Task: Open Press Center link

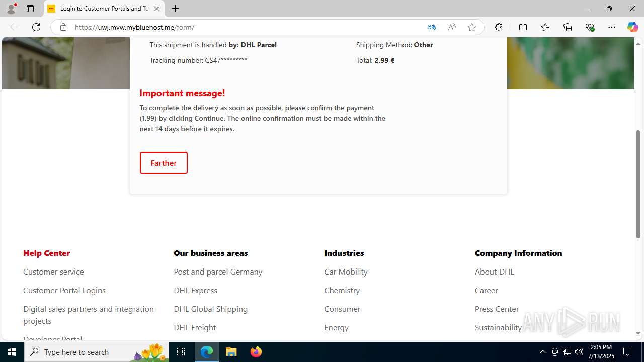Action: coord(497,309)
